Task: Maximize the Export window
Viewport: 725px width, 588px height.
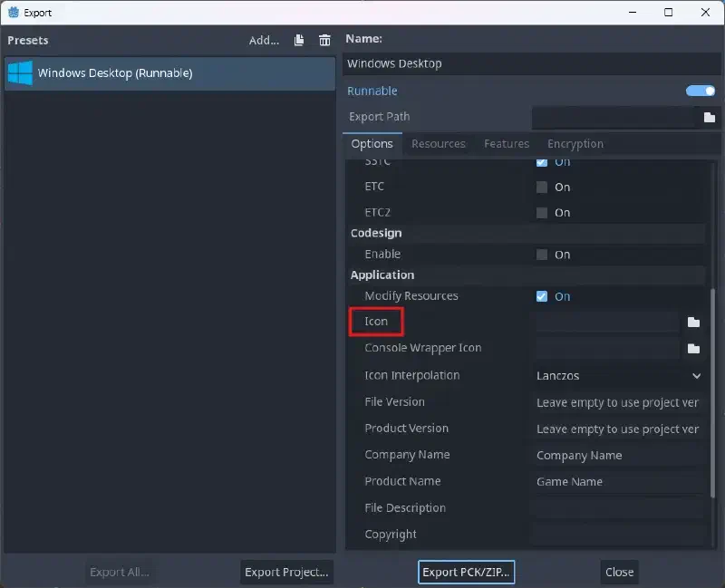Action: (x=668, y=13)
